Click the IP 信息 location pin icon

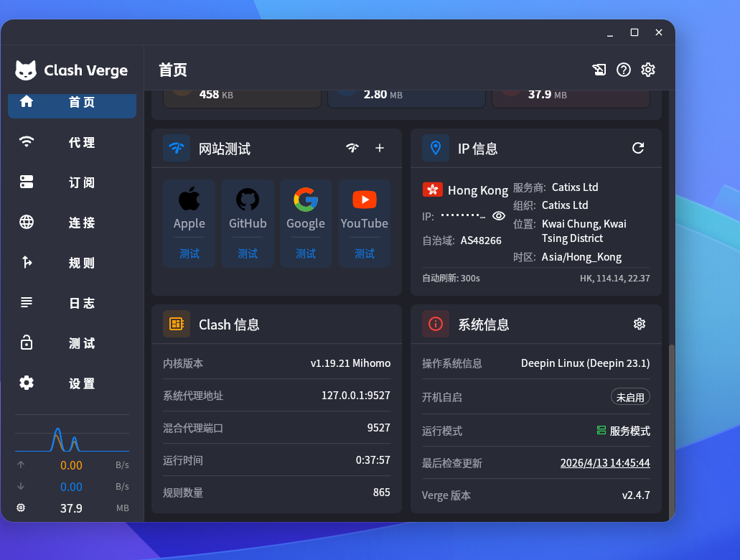pyautogui.click(x=436, y=149)
